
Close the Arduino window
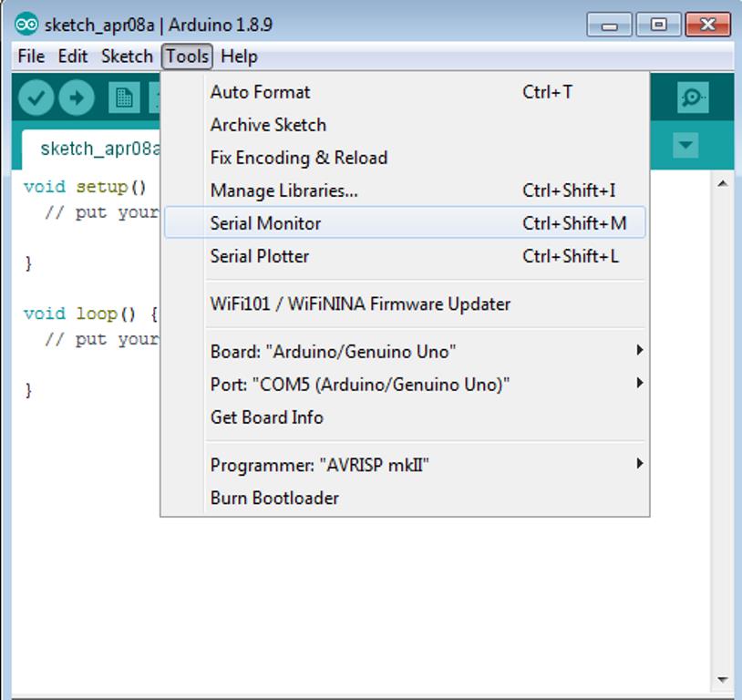pos(708,25)
